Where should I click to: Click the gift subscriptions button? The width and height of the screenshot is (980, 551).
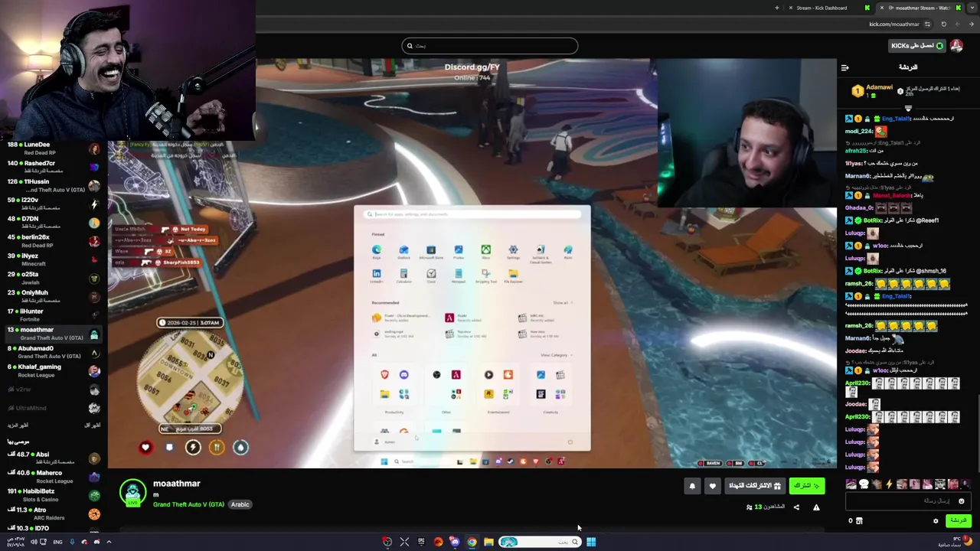pyautogui.click(x=754, y=486)
